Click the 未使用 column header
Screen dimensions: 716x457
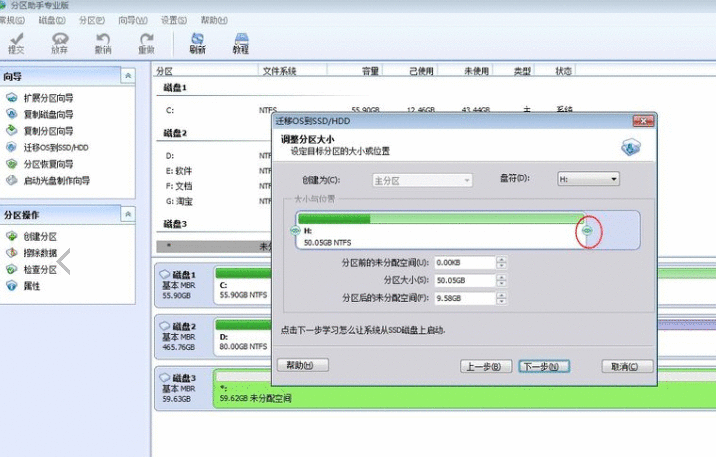466,71
